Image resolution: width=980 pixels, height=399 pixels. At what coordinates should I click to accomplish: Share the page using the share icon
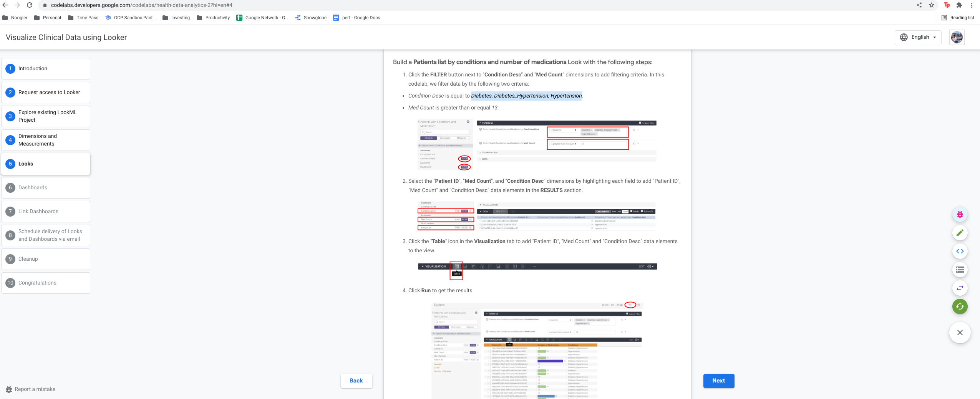tap(919, 5)
